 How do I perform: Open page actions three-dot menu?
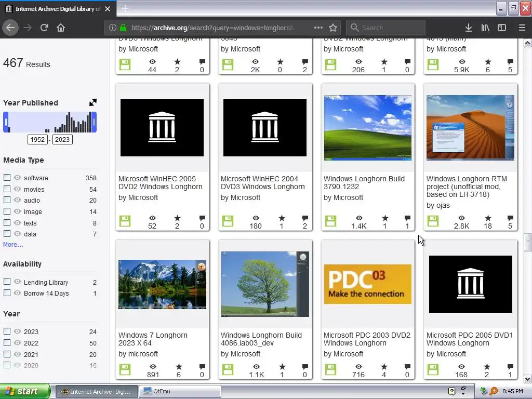(x=318, y=28)
